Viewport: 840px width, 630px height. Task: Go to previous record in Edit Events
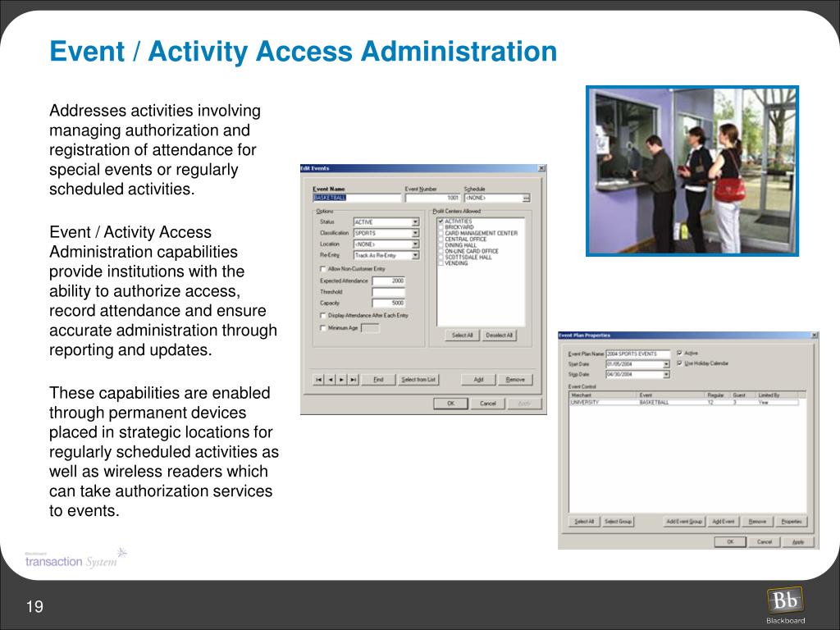tap(330, 380)
